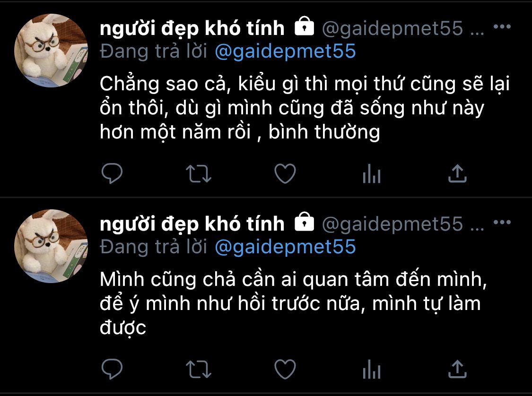Open the bunny profile picture on second tweet
Image resolution: width=532 pixels, height=396 pixels.
click(51, 246)
